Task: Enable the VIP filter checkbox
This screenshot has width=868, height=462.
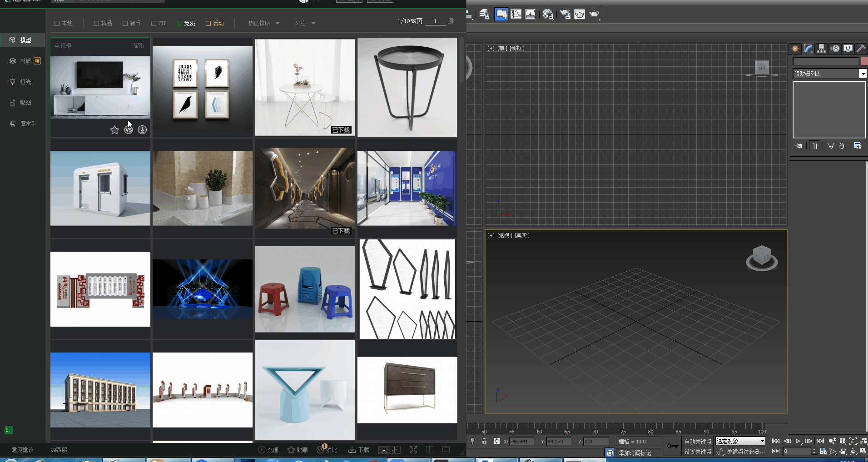Action: [x=154, y=23]
